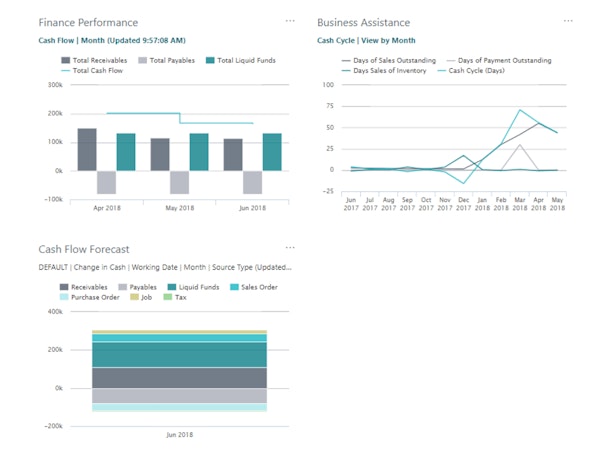Click Sales Order swatch in forecast legend
Viewport: 600px width, 450px height.
[234, 287]
